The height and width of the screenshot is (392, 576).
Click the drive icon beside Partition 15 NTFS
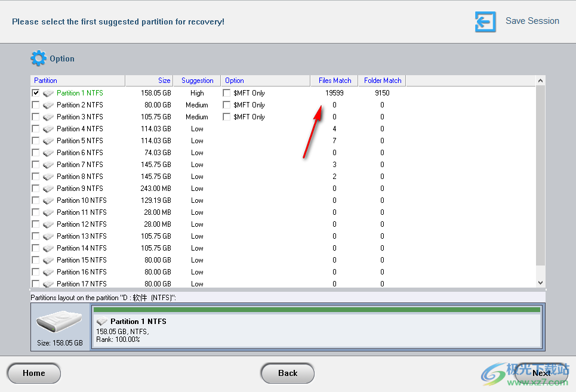tap(48, 260)
